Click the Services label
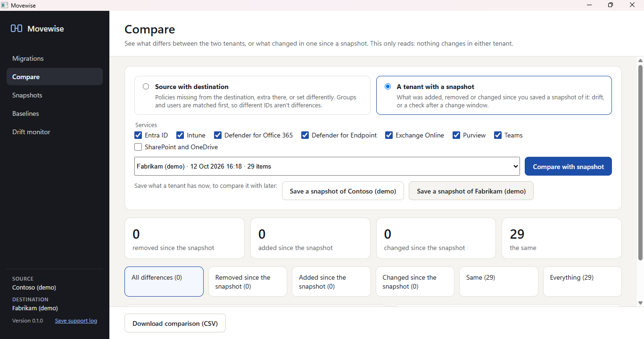Image resolution: width=644 pixels, height=339 pixels. (146, 125)
